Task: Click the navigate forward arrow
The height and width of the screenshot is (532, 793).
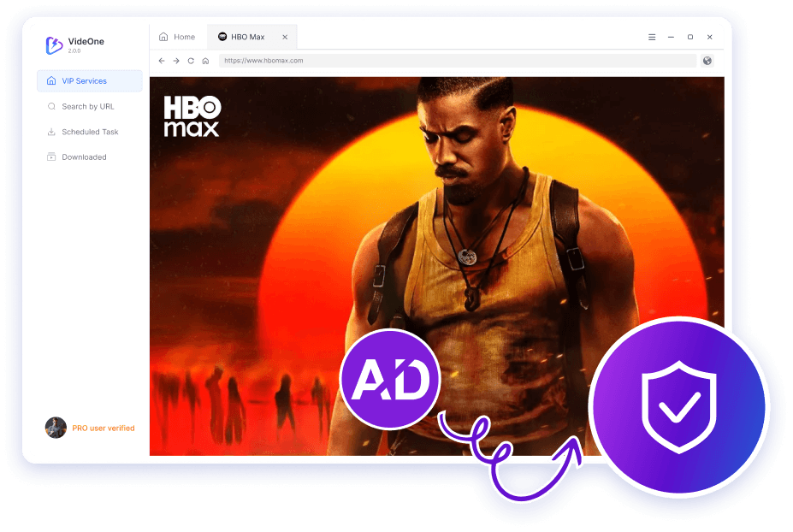Action: tap(175, 61)
